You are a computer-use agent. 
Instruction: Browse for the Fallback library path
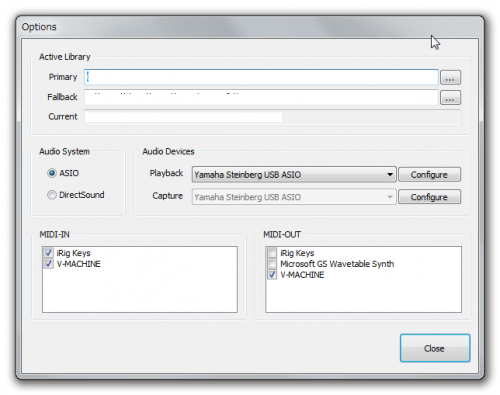coord(450,98)
